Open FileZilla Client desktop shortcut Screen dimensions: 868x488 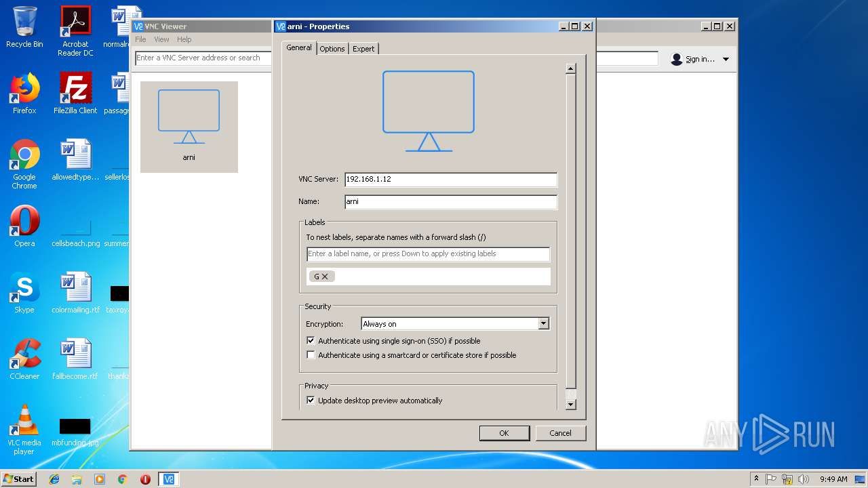75,94
